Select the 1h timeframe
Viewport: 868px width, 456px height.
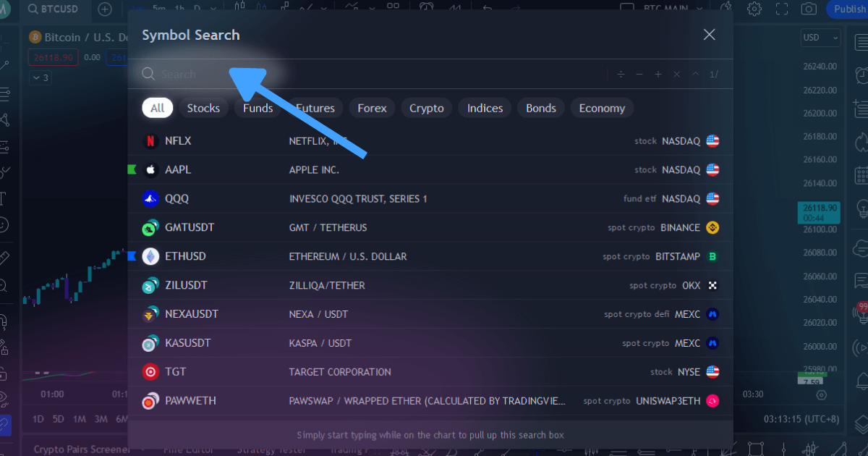(x=179, y=9)
